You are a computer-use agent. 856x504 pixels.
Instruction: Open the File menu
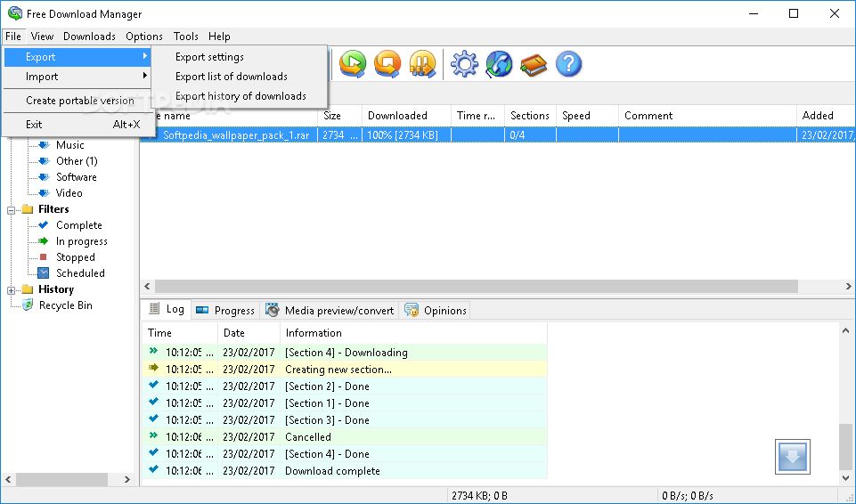pyautogui.click(x=13, y=36)
